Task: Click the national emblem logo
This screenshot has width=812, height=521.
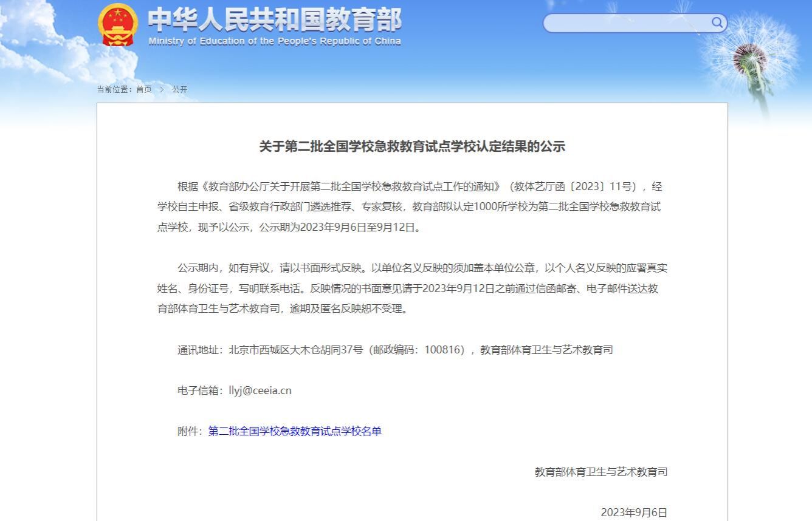Action: click(118, 25)
